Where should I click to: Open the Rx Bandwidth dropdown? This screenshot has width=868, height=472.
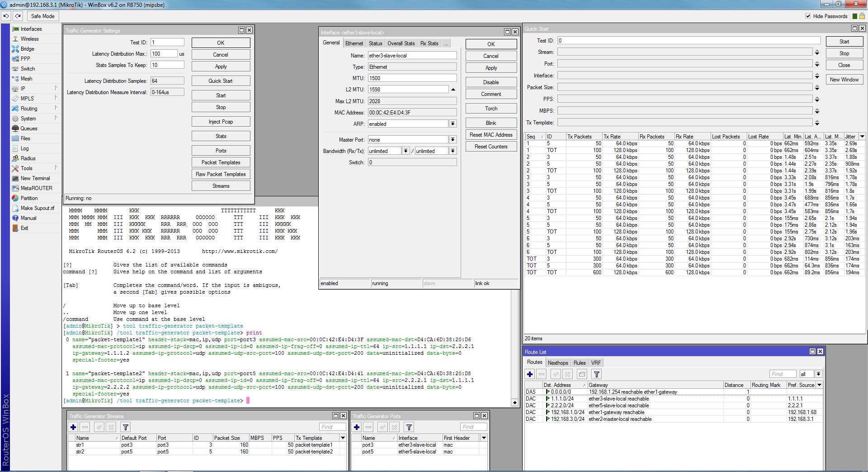(406, 151)
